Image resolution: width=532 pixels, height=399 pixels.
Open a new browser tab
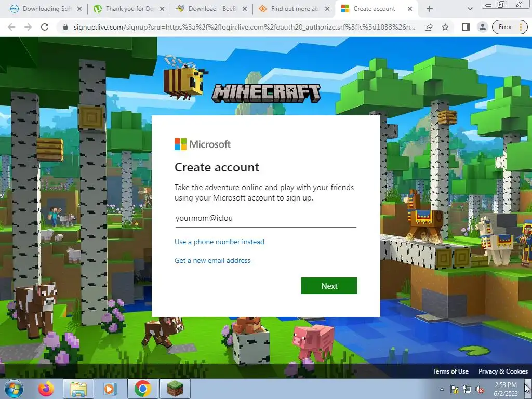point(430,9)
